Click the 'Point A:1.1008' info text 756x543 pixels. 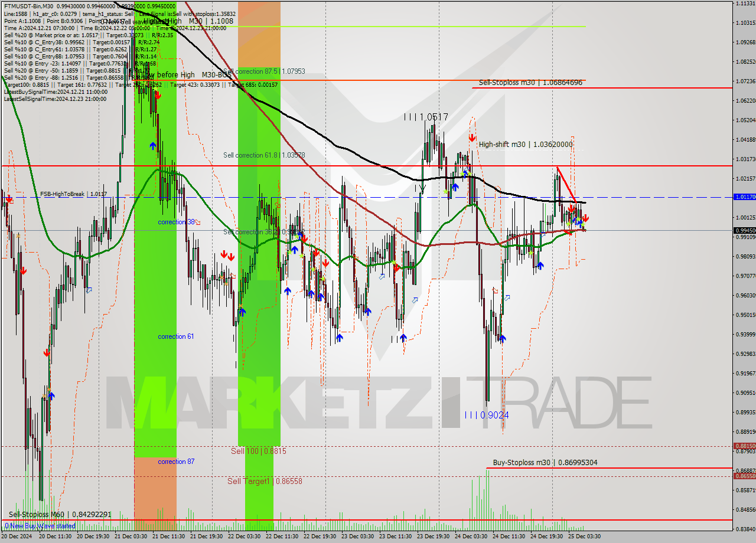22,21
